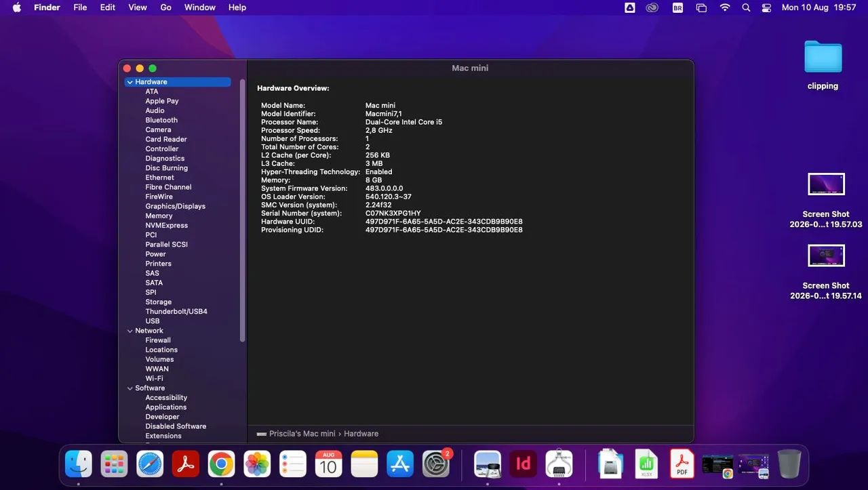Select Card Reader in the sidebar

click(166, 139)
